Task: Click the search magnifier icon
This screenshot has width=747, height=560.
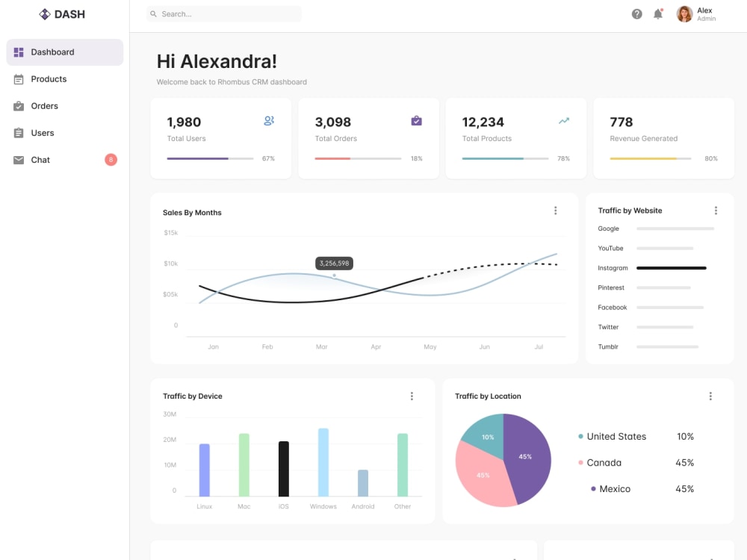Action: pos(153,14)
